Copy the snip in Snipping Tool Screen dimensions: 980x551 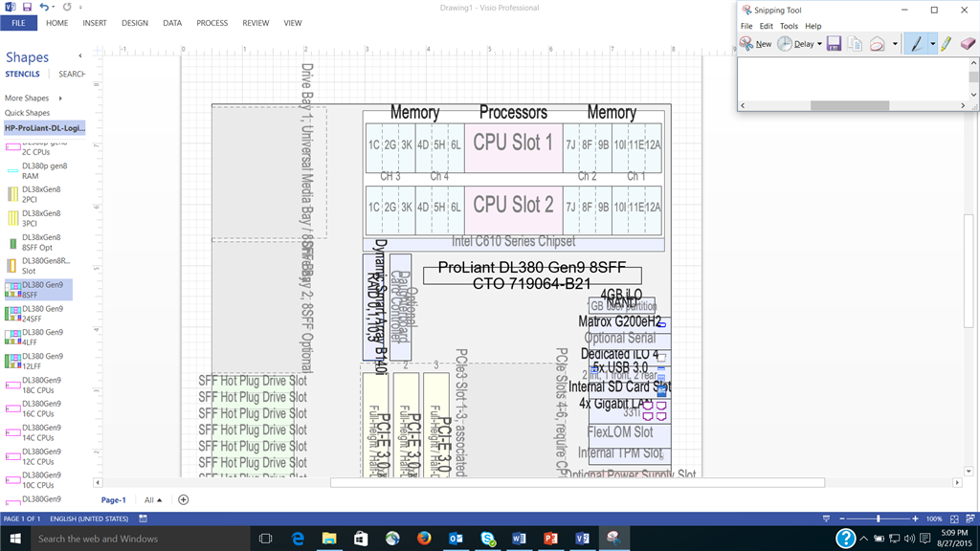[x=855, y=44]
